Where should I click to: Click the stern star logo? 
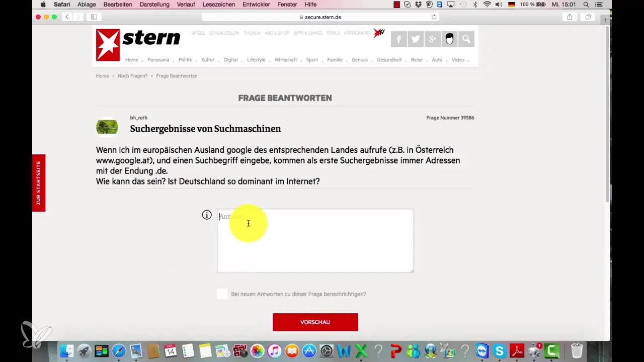point(108,45)
